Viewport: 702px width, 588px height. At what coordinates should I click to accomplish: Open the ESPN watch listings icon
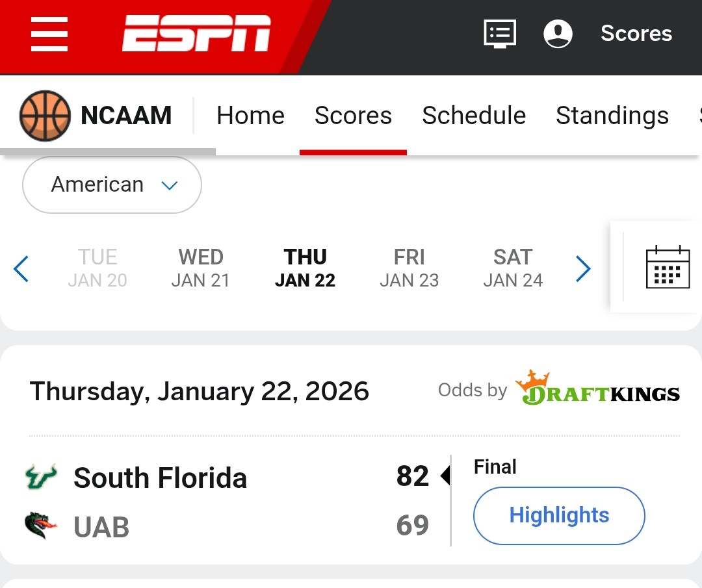click(500, 34)
